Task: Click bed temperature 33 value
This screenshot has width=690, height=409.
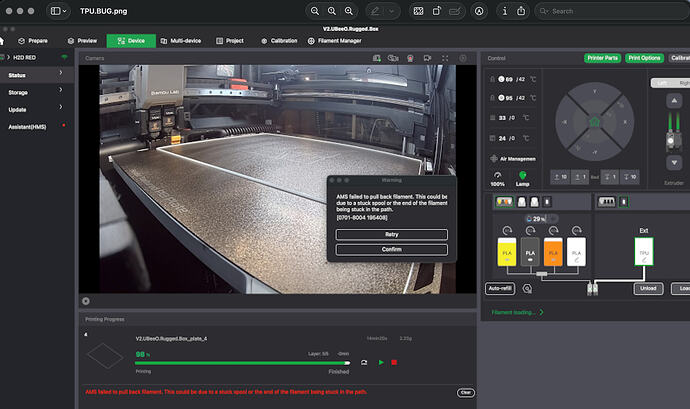Action: click(x=502, y=118)
